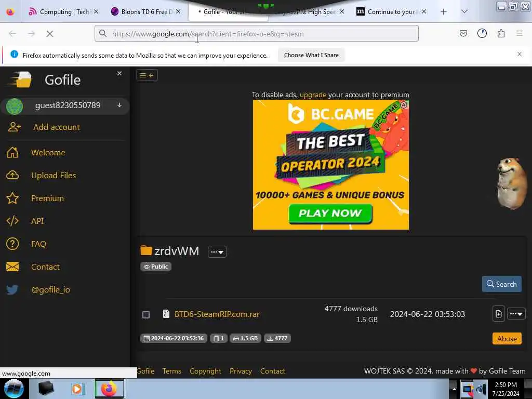Close the Gofile sidebar with X

(119, 73)
